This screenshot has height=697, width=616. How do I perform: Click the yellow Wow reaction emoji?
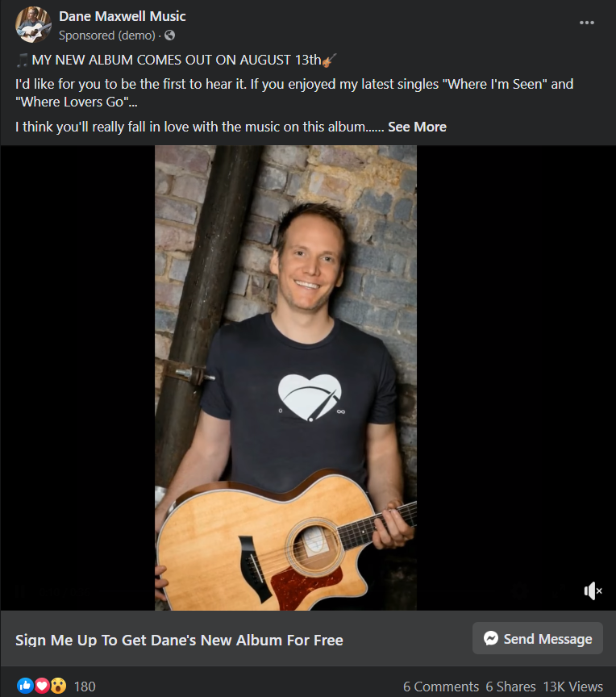tap(58, 686)
